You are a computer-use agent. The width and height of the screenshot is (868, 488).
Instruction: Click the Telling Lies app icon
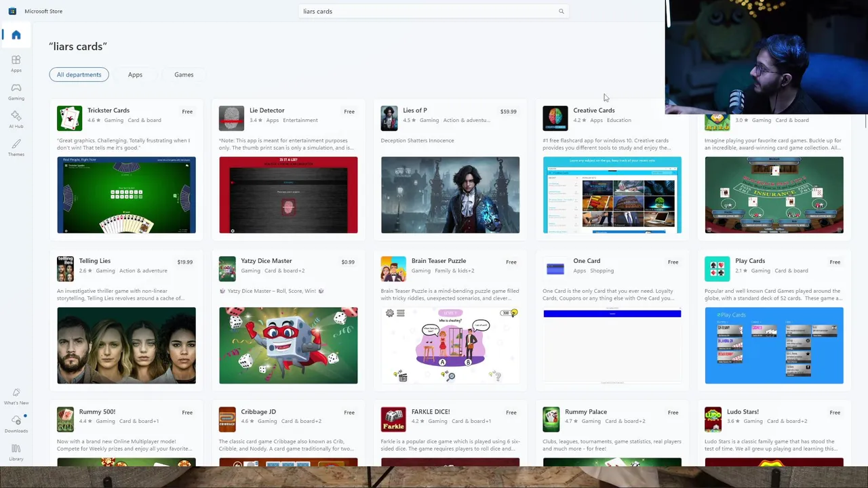pos(65,268)
